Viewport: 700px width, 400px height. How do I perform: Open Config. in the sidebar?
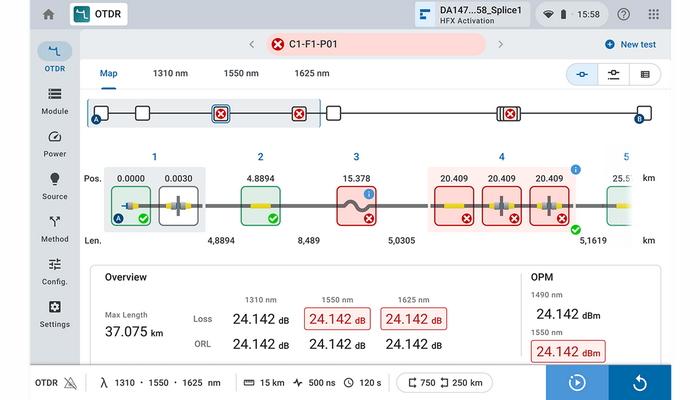click(x=55, y=271)
